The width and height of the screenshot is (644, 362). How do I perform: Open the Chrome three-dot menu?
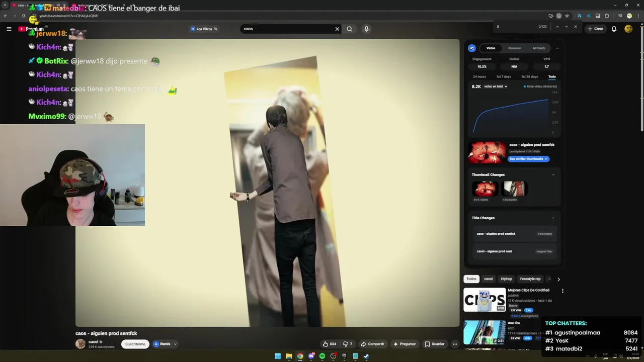pos(638,16)
